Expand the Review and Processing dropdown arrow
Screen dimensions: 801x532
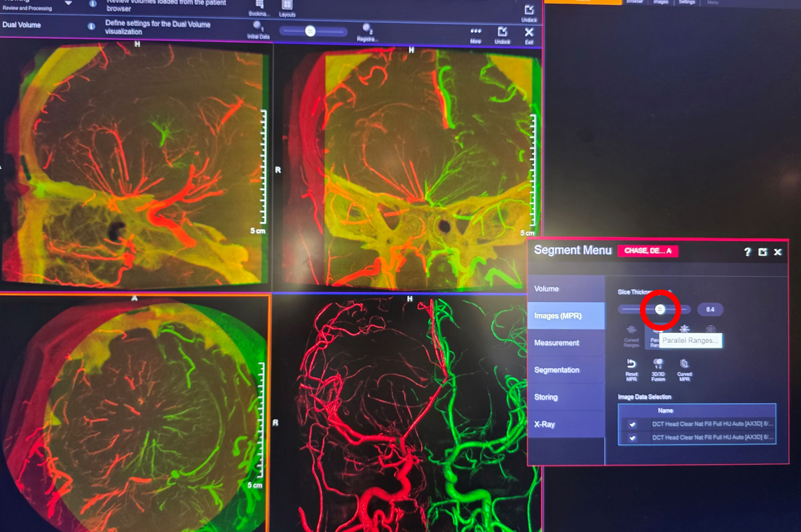coord(68,4)
